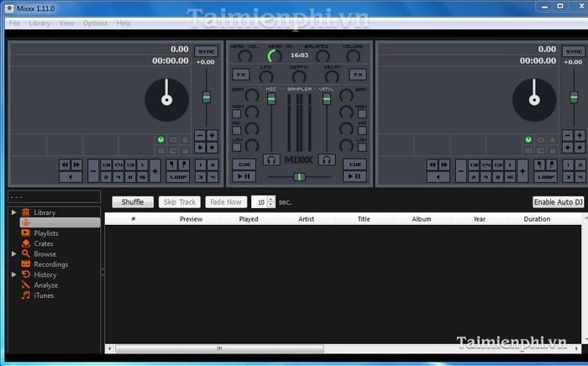The image size is (588, 366).
Task: Increase Auto DJ fade seconds with up arrow
Action: click(271, 199)
